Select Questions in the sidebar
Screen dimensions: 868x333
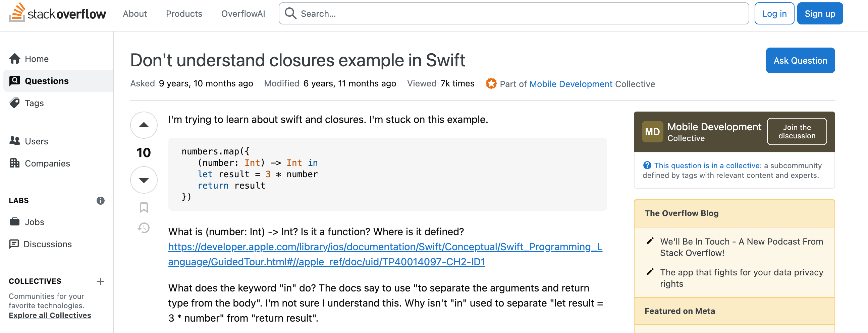(x=58, y=81)
